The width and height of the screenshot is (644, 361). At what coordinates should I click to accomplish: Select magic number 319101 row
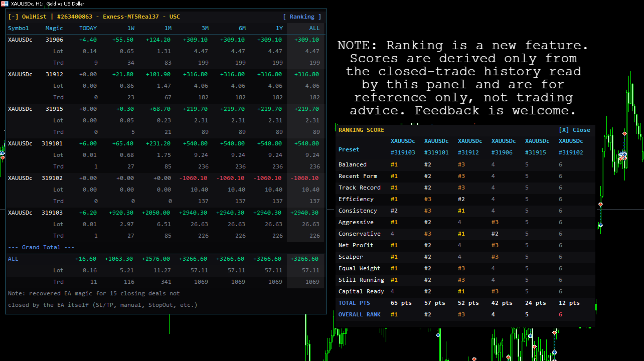[x=165, y=143]
